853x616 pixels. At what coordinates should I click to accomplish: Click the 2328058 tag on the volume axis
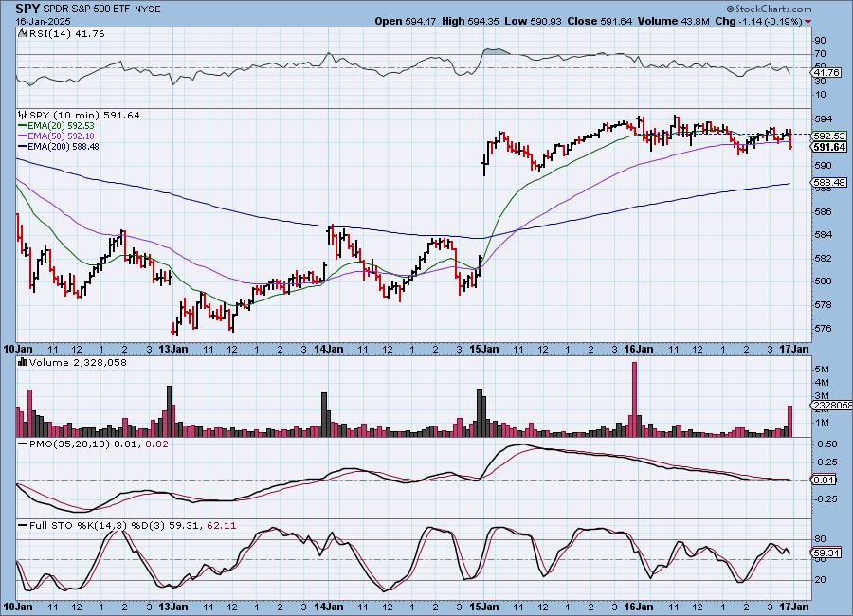pos(831,406)
